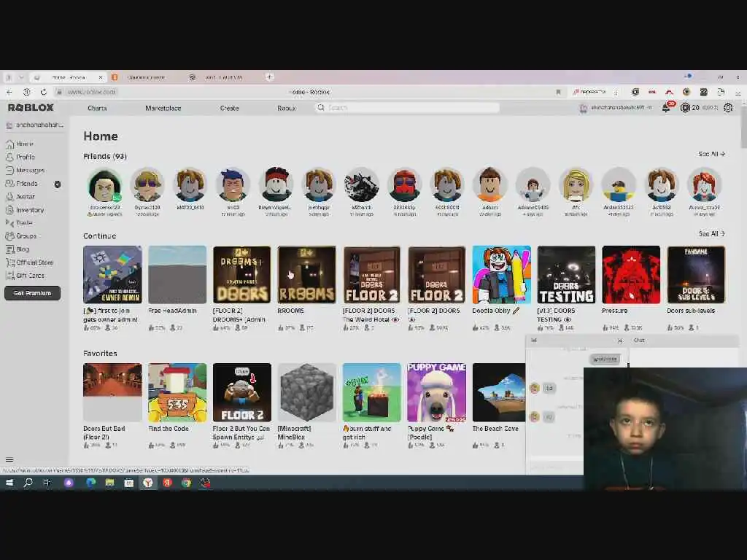
Task: Open the owner admin game thumbnail
Action: tap(112, 274)
